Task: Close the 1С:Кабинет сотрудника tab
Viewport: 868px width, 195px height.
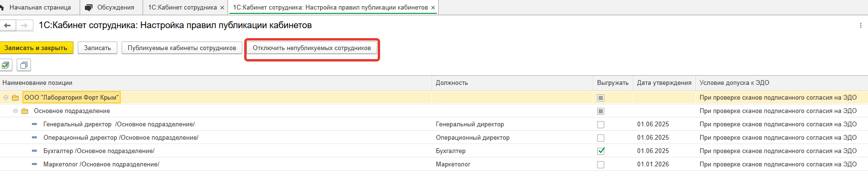Action: click(222, 8)
